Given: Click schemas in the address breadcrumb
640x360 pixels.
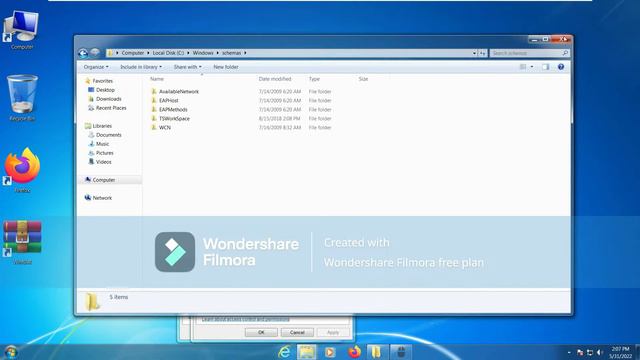Looking at the screenshot, I should point(231,53).
